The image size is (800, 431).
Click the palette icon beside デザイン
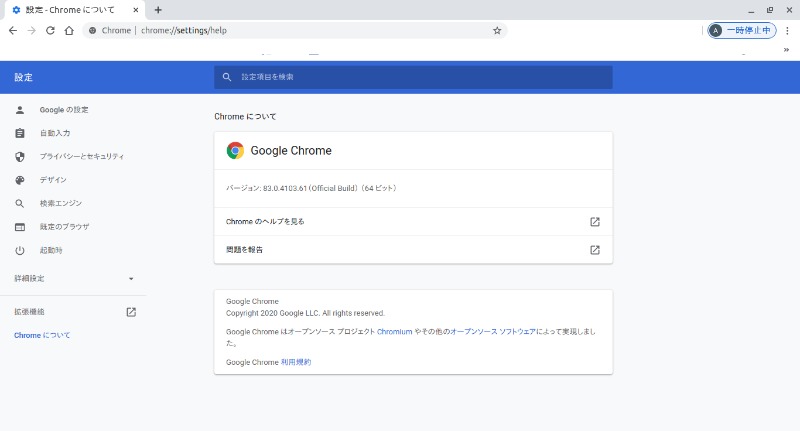[x=20, y=180]
